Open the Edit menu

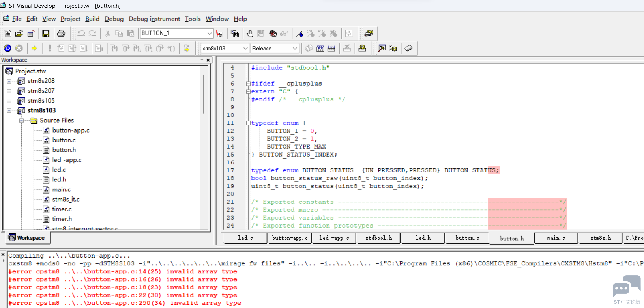click(x=32, y=19)
